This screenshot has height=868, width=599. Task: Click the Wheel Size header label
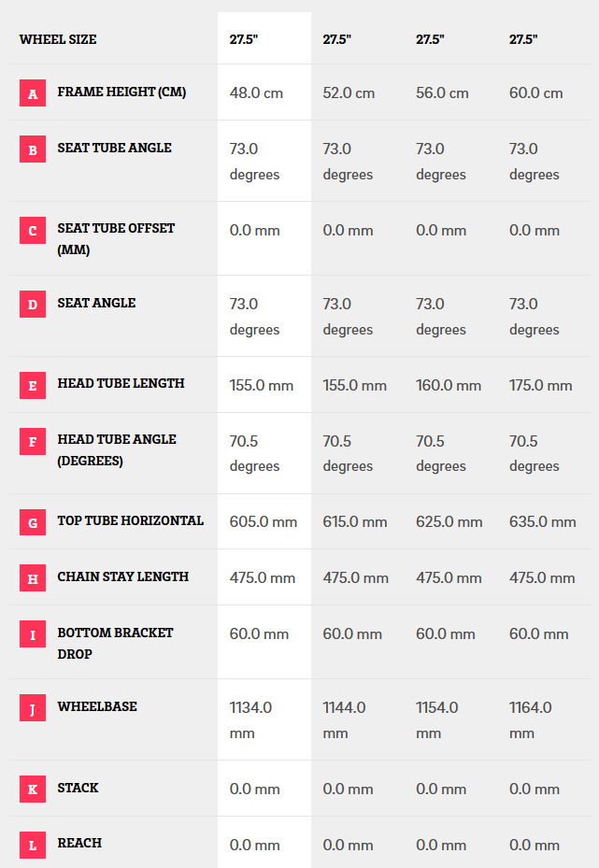58,39
